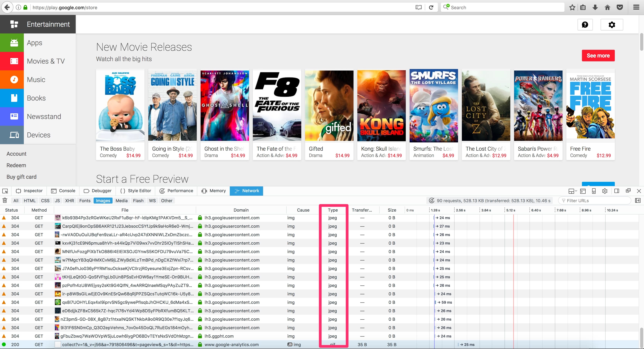The height and width of the screenshot is (349, 644).
Task: Dock DevTools to side of browser window
Action: pyautogui.click(x=617, y=191)
